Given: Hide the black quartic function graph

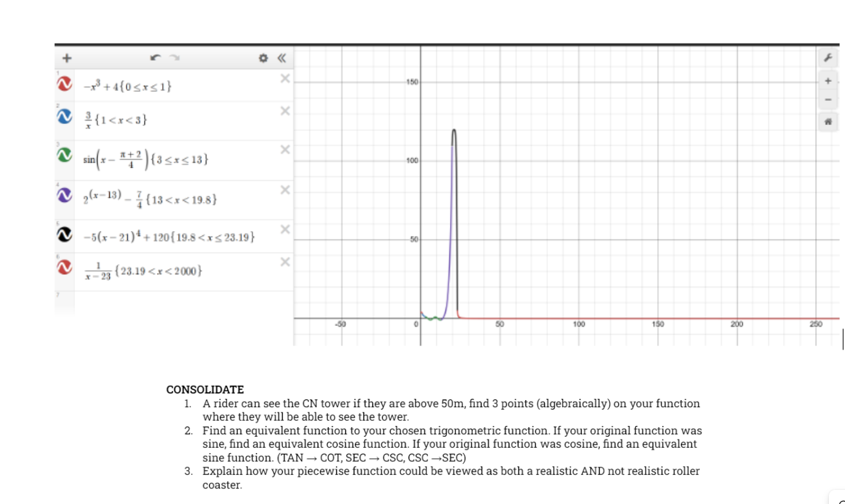Looking at the screenshot, I should [x=63, y=234].
